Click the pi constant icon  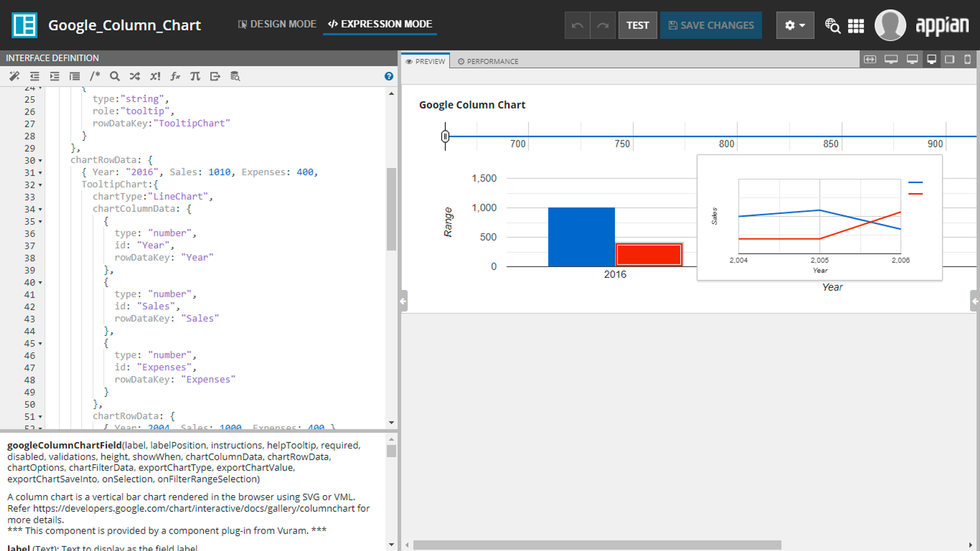(x=195, y=77)
